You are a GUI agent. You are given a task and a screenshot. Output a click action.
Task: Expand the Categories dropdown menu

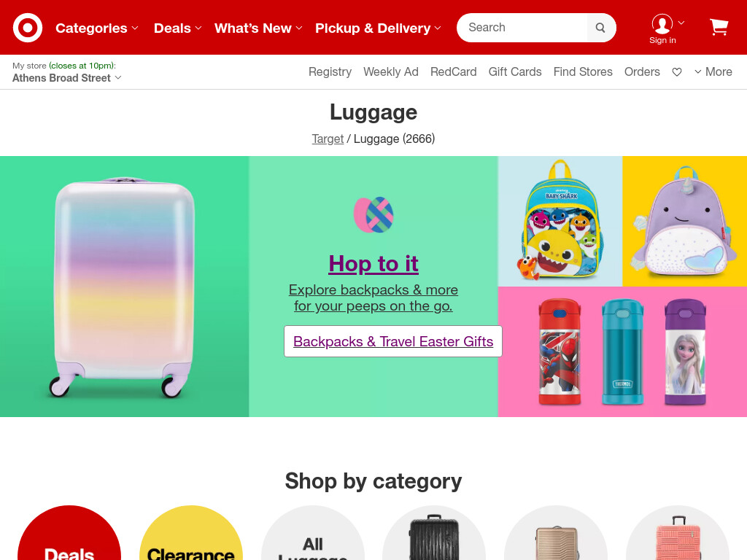tap(97, 28)
